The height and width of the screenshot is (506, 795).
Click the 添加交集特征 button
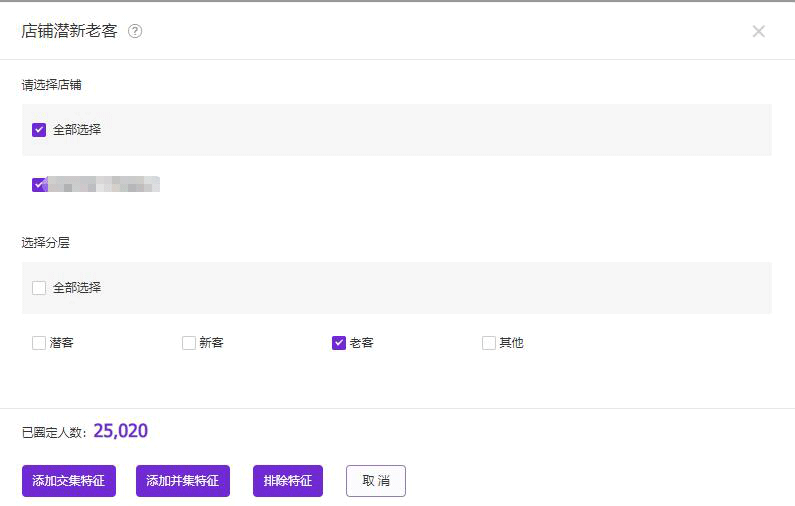point(69,481)
